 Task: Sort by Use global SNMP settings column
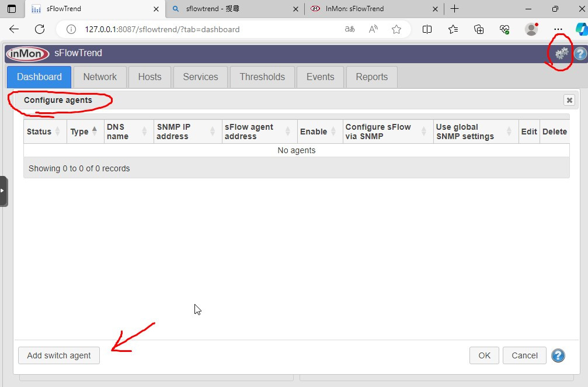tap(476, 132)
